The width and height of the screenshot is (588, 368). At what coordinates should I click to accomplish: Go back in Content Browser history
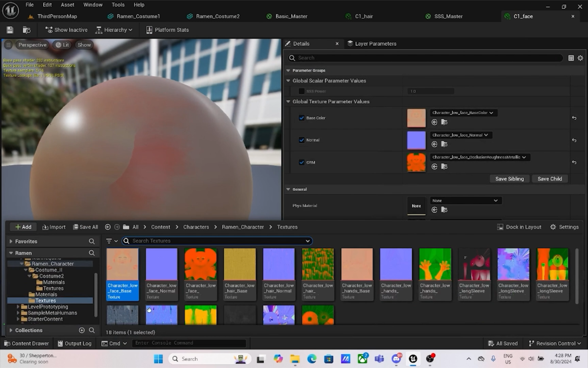(x=108, y=227)
